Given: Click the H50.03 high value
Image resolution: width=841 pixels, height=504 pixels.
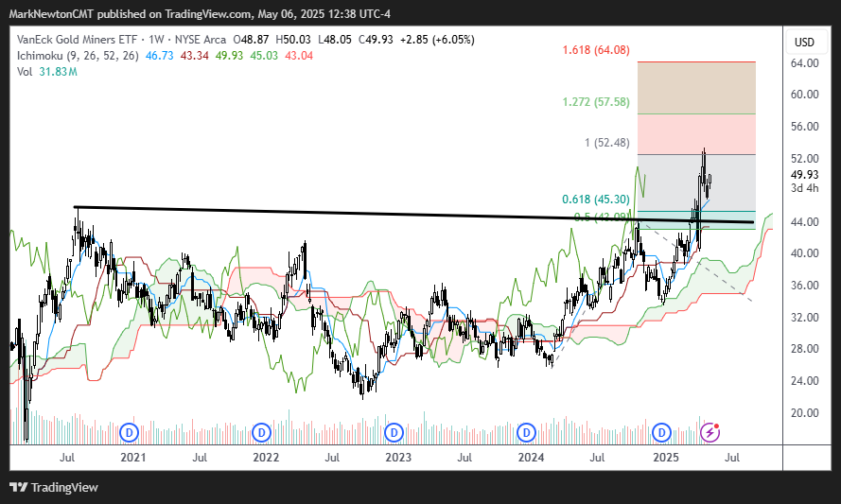Looking at the screenshot, I should 293,40.
